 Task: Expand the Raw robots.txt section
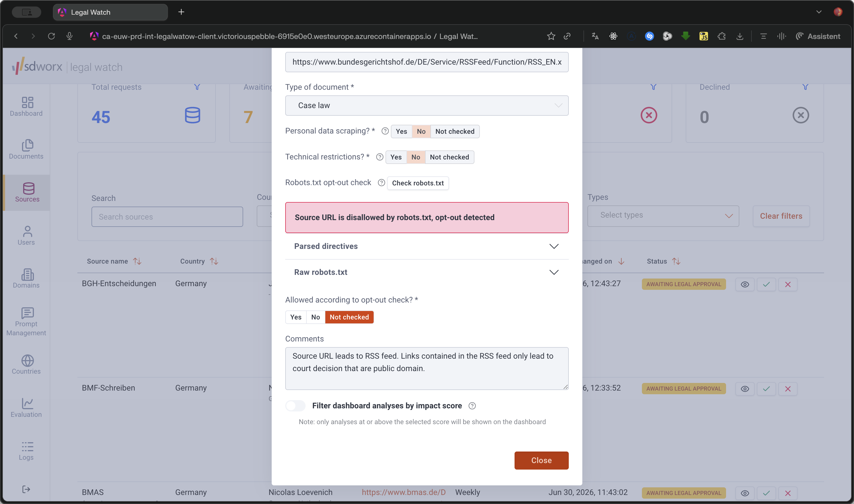click(x=426, y=272)
